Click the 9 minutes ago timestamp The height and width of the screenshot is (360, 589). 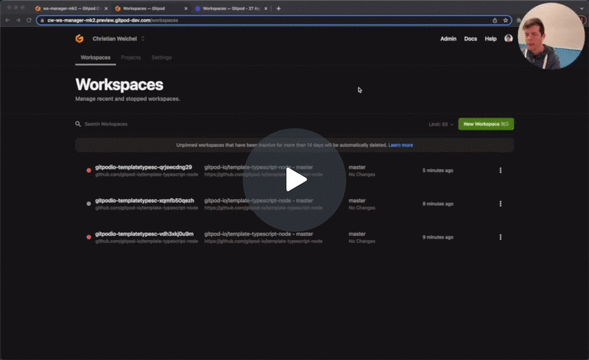(x=438, y=237)
